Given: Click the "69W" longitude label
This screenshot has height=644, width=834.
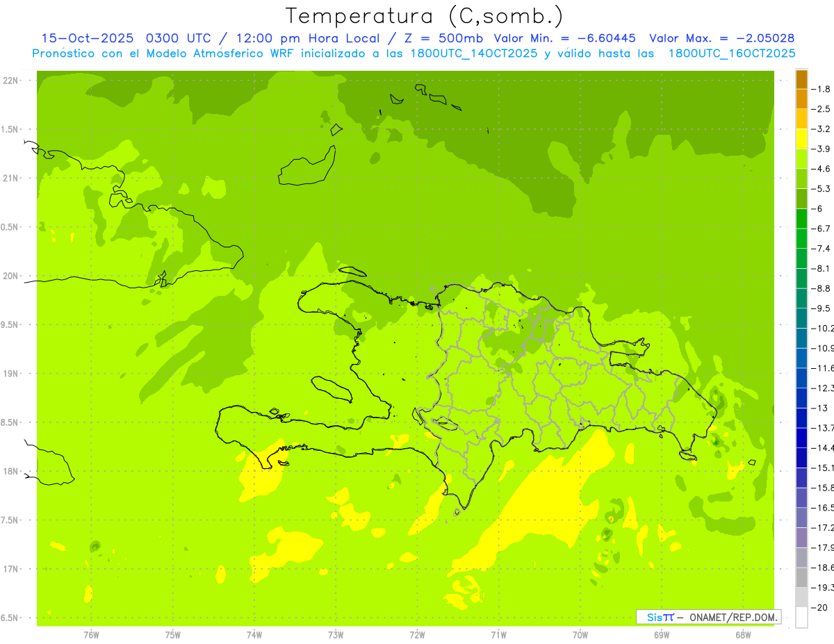Looking at the screenshot, I should tap(661, 635).
